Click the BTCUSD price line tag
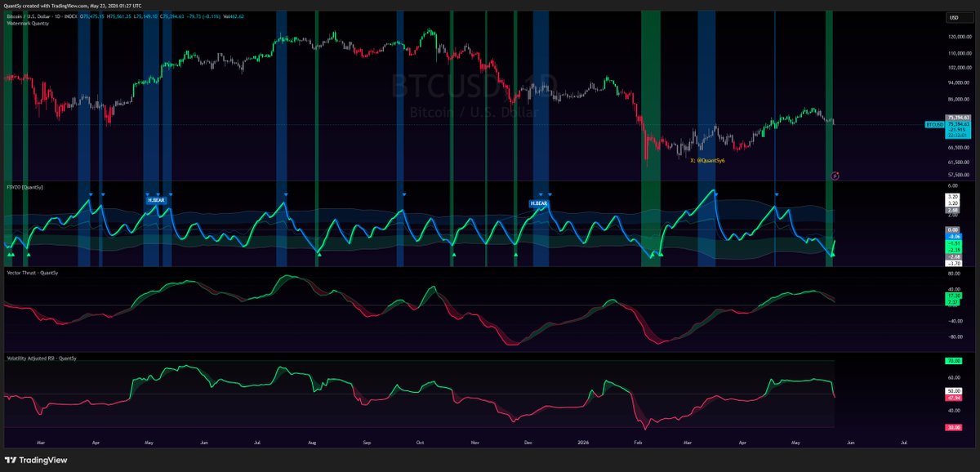This screenshot has height=472, width=980. coord(933,124)
